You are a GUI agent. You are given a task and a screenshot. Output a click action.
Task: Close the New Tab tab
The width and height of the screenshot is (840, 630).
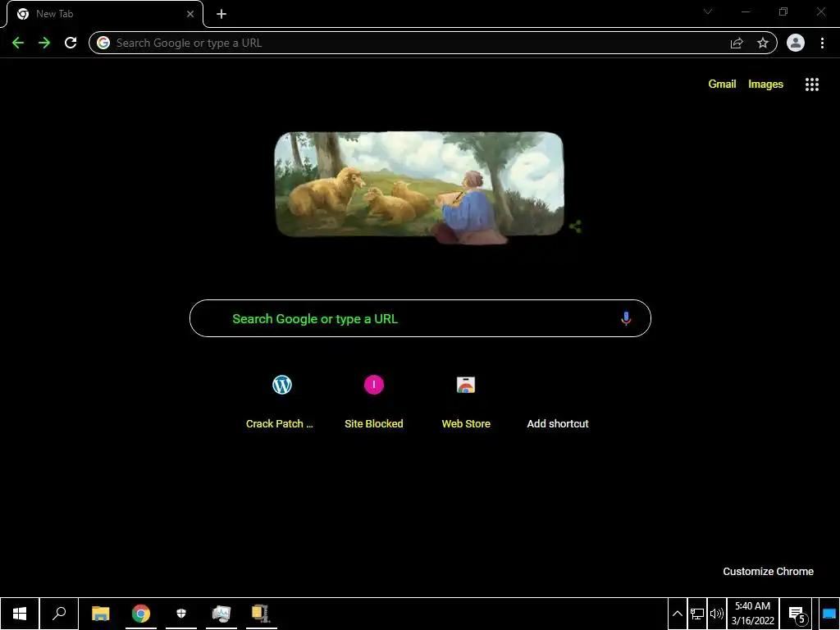[x=190, y=14]
